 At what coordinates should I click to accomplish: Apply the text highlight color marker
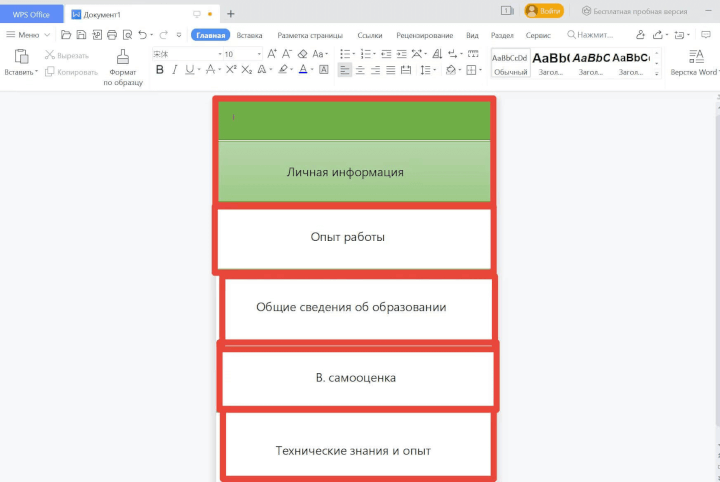point(283,70)
